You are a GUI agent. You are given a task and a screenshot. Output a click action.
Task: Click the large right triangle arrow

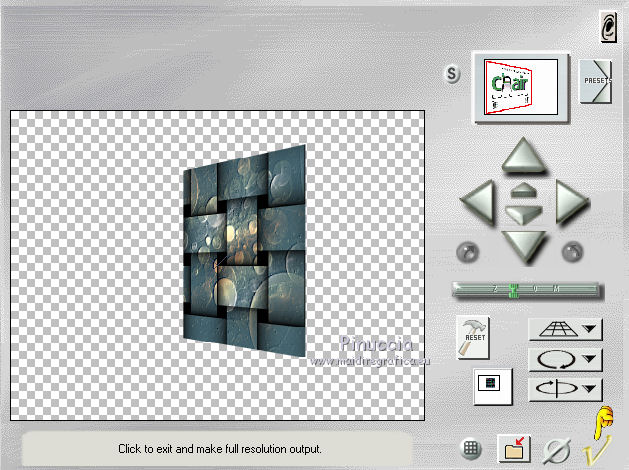click(570, 202)
